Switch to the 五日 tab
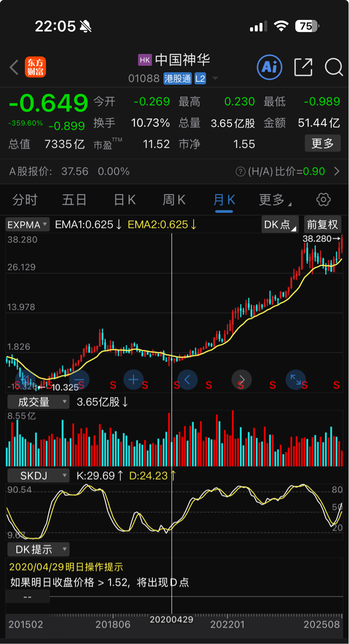 coord(74,199)
